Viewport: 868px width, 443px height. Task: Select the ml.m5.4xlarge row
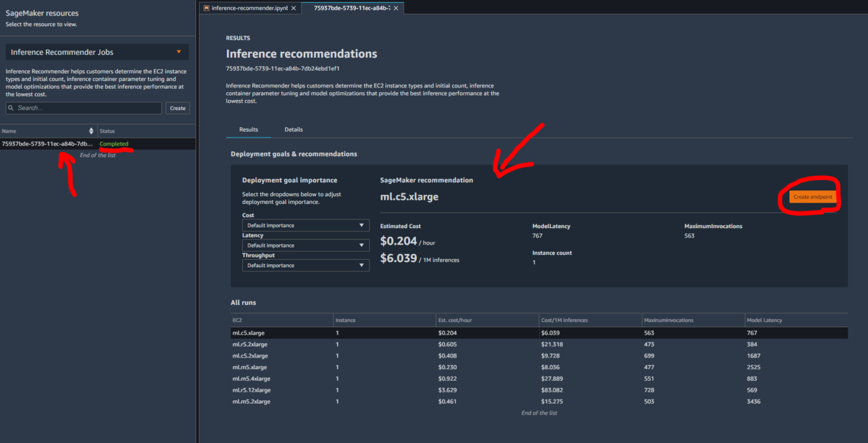pyautogui.click(x=539, y=379)
